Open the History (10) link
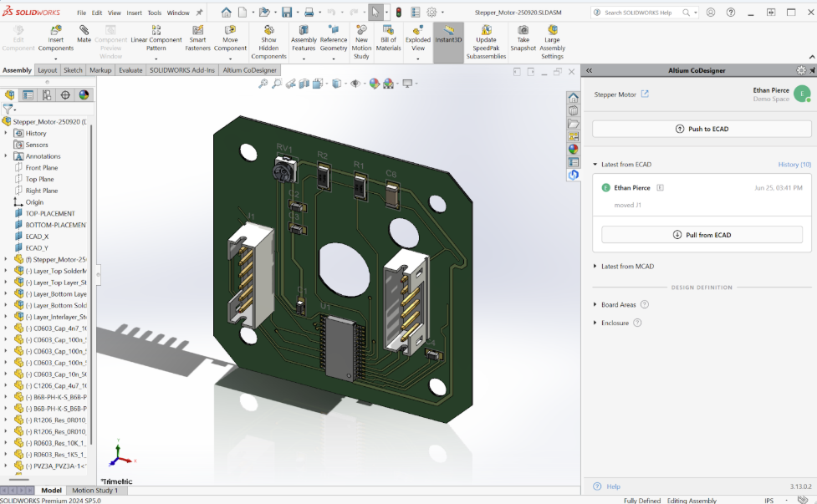Image resolution: width=817 pixels, height=504 pixels. click(x=794, y=165)
